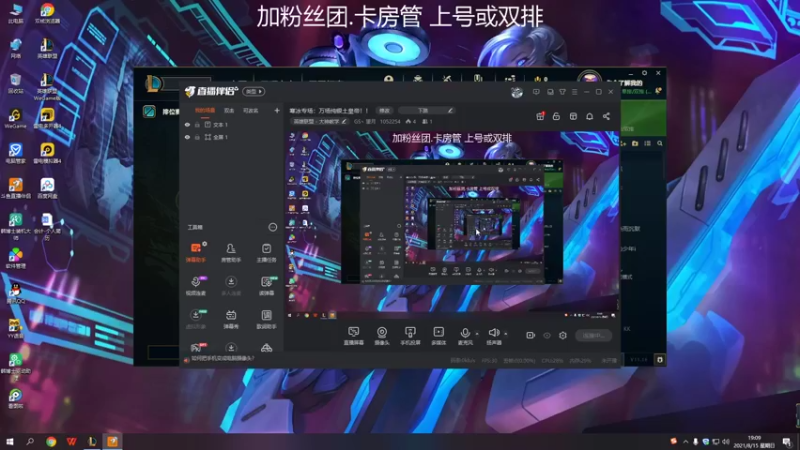
Task: Open the 弹幕助手 danmaku assistant tool
Action: [196, 252]
